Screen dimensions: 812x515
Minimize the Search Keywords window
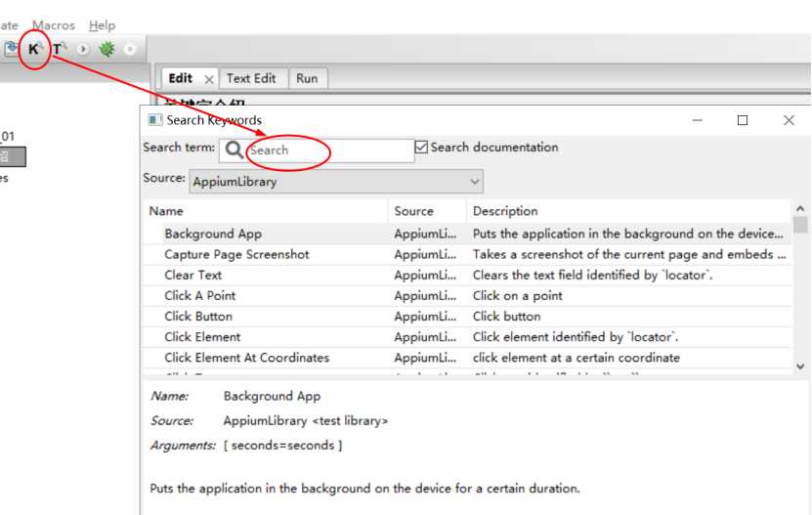tap(697, 120)
